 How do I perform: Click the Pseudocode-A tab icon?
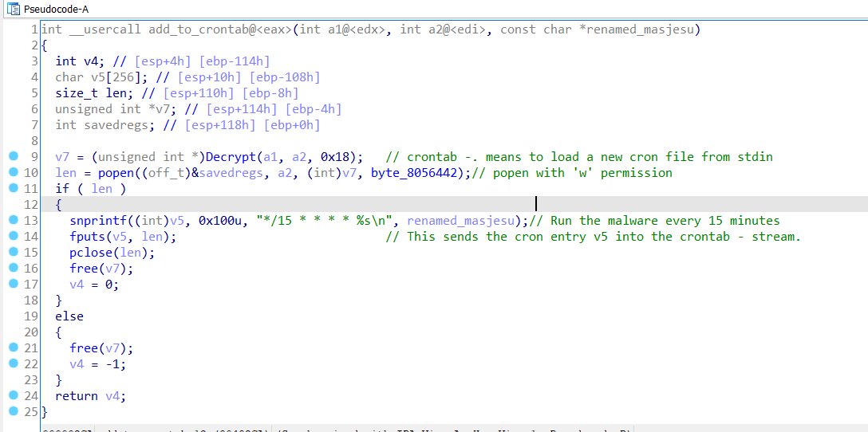click(12, 8)
